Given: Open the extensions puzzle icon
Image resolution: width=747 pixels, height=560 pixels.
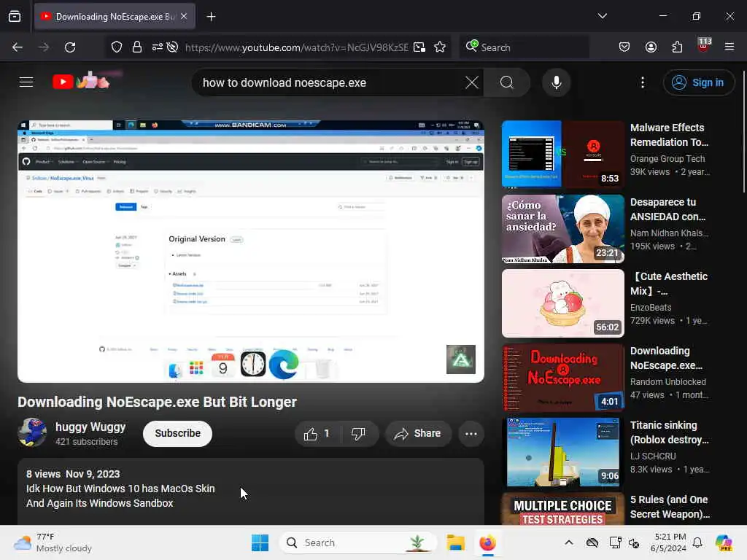Looking at the screenshot, I should coord(677,47).
